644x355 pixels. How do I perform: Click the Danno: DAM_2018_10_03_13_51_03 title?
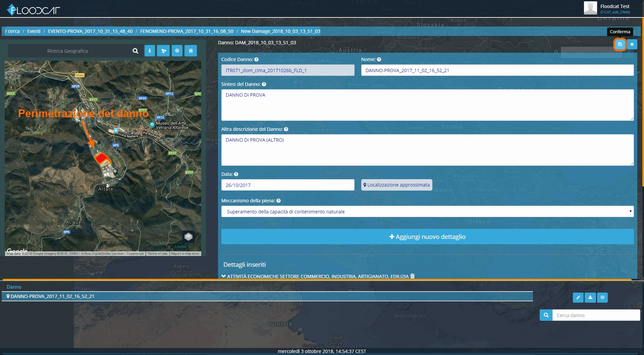click(x=257, y=43)
